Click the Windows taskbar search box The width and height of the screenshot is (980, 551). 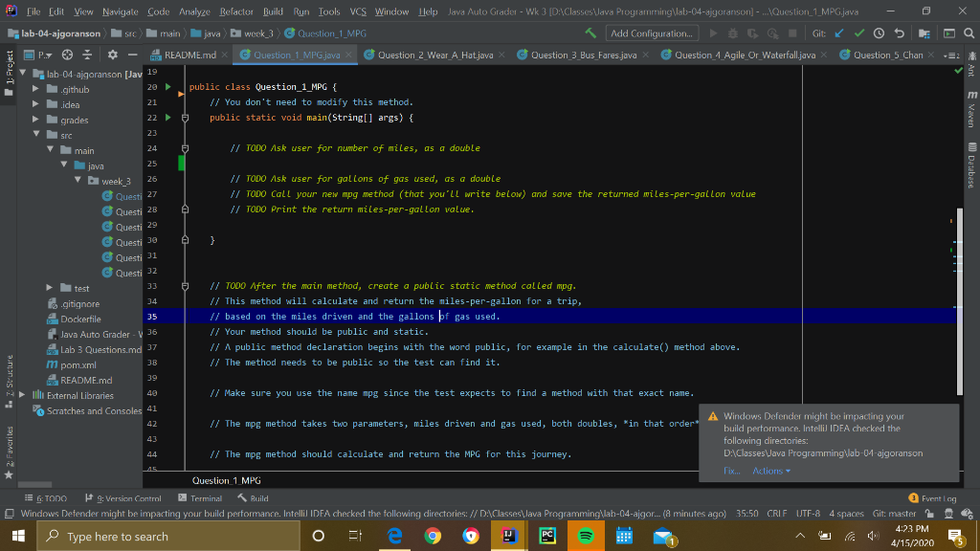(163, 536)
